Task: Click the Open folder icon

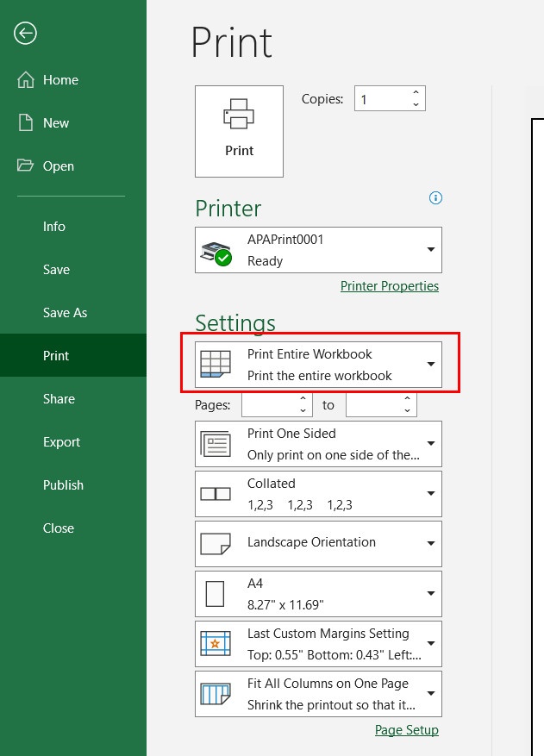Action: 25,166
